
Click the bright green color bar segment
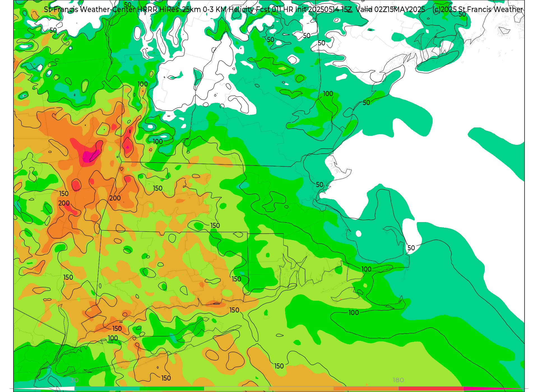pos(172,389)
